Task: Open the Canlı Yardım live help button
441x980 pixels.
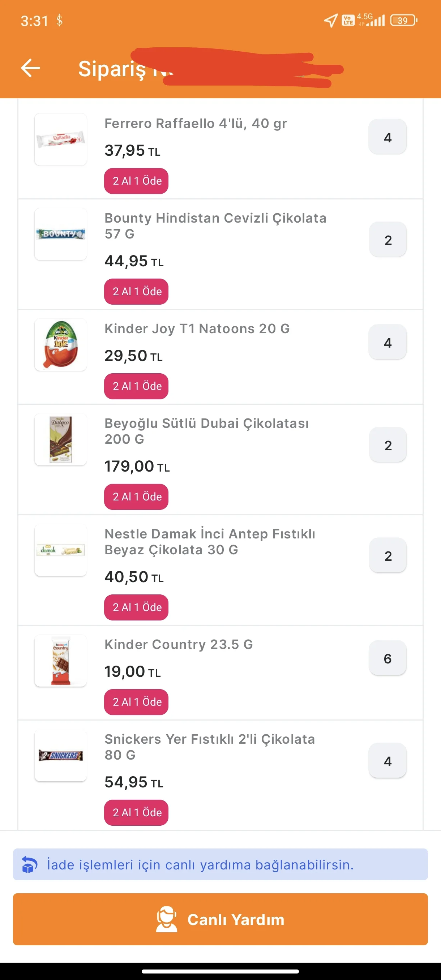Action: (x=221, y=919)
